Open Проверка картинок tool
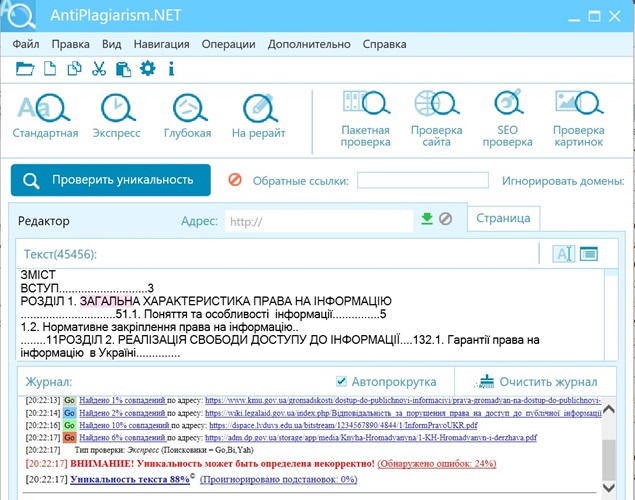The height and width of the screenshot is (500, 635). pyautogui.click(x=579, y=119)
